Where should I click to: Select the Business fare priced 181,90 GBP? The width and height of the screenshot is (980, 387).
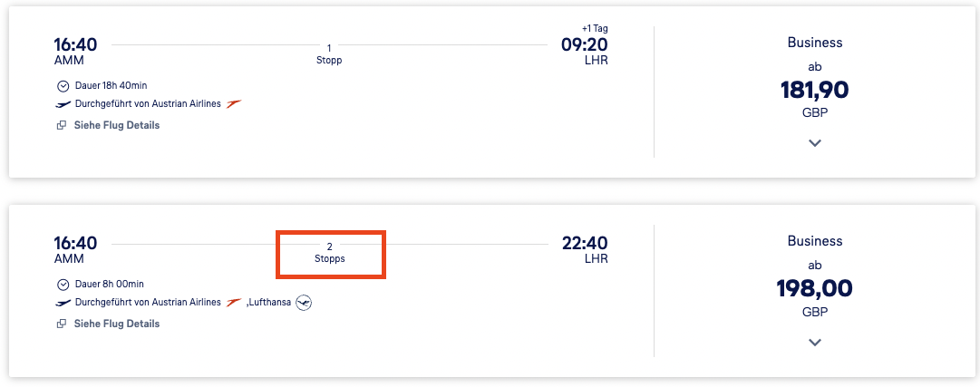pyautogui.click(x=814, y=90)
